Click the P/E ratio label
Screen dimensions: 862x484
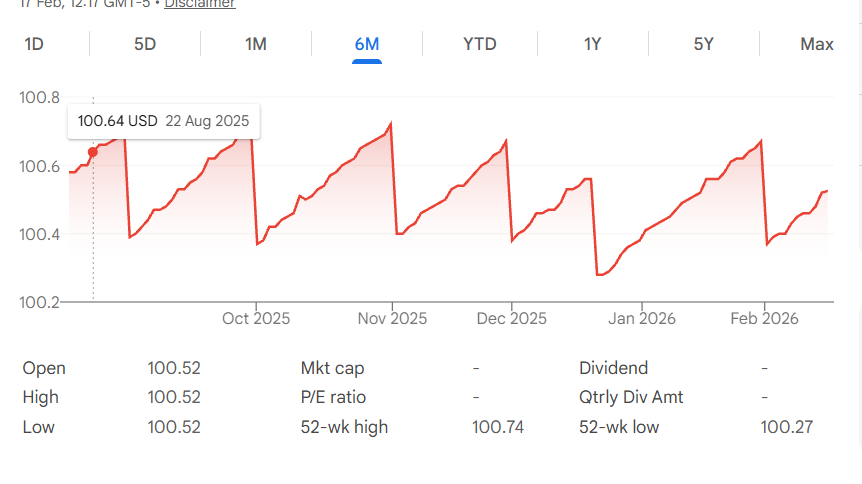point(332,397)
